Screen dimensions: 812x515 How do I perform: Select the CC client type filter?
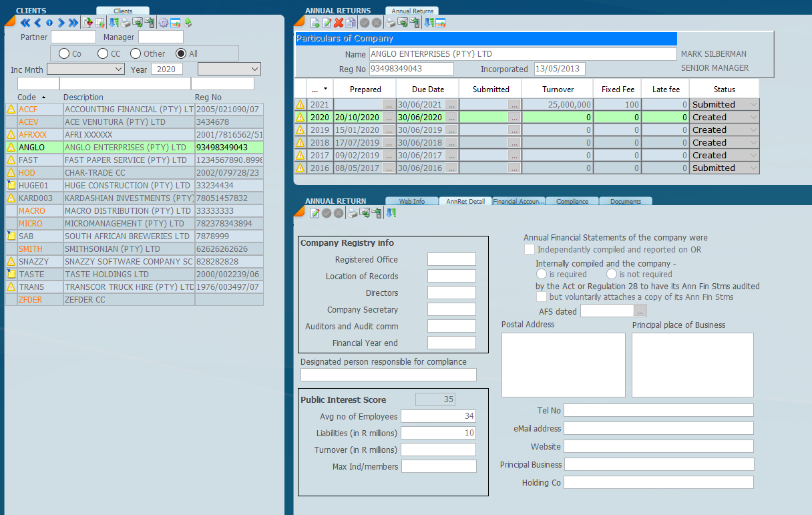[x=103, y=53]
